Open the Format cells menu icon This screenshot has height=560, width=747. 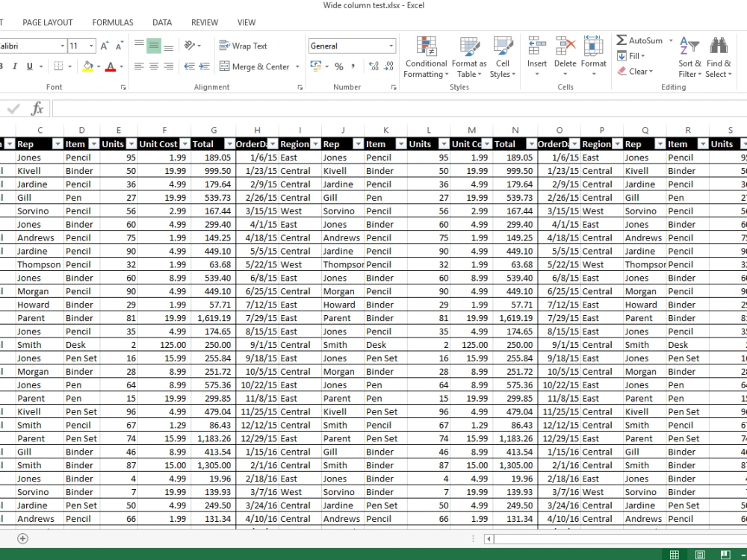[593, 46]
